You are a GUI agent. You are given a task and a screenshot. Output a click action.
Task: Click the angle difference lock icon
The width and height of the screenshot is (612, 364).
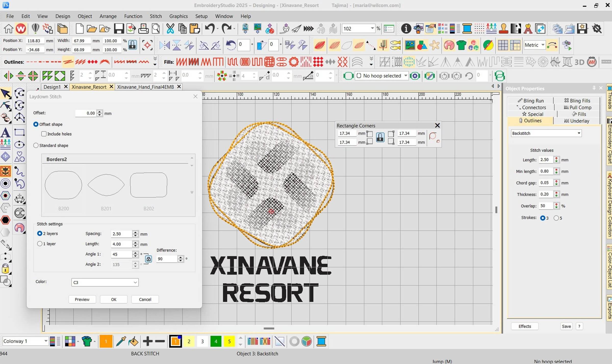pos(148,259)
